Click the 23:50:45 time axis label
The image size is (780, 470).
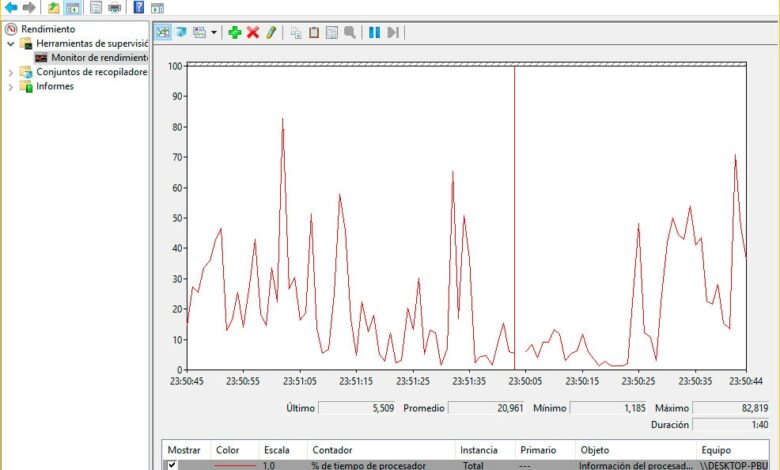[187, 381]
